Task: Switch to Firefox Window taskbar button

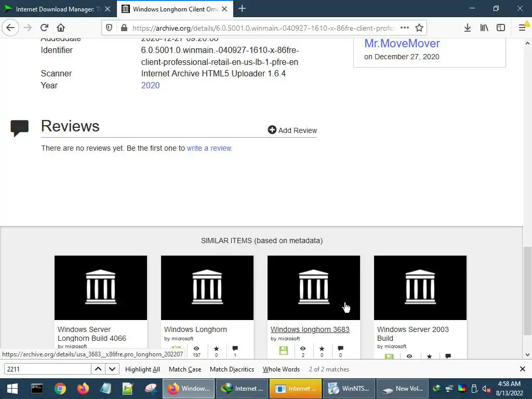Action: click(189, 389)
